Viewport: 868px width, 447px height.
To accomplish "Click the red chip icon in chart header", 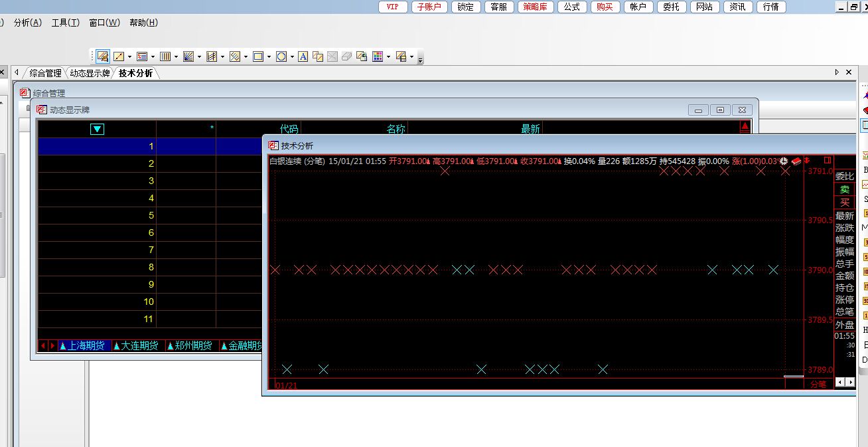I will pyautogui.click(x=796, y=161).
